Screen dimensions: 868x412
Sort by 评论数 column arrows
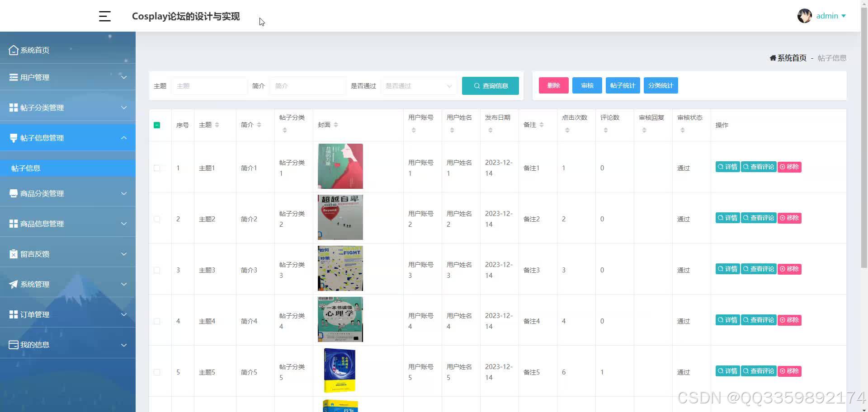point(606,130)
